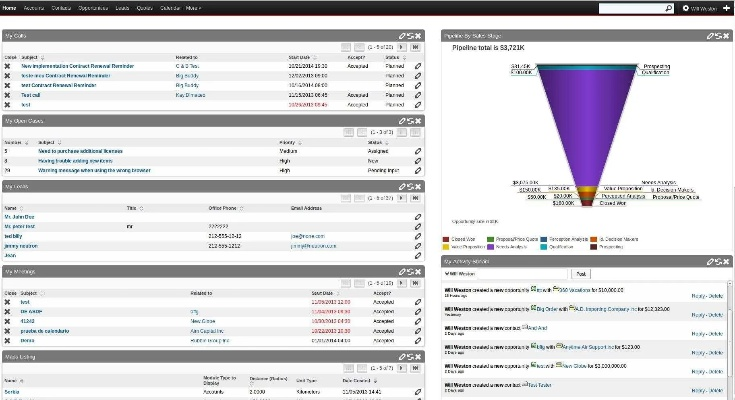Open the More dropdown in navigation
The width and height of the screenshot is (735, 400).
click(x=194, y=8)
